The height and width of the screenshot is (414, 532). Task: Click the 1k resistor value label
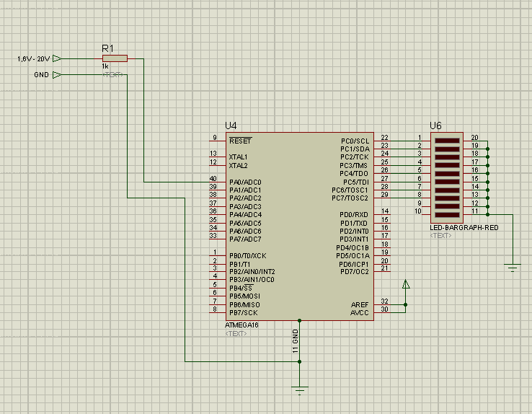point(105,66)
